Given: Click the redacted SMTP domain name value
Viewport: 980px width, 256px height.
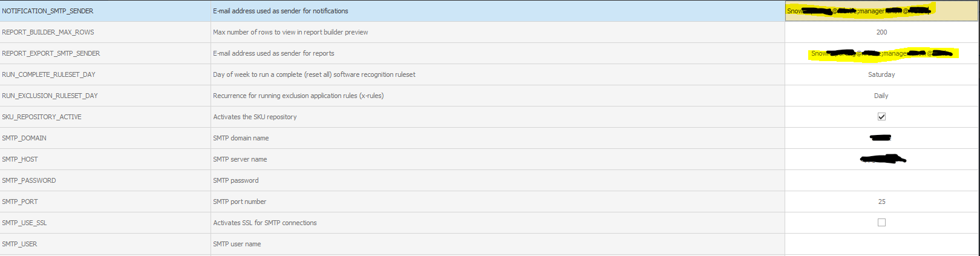Looking at the screenshot, I should pos(880,138).
